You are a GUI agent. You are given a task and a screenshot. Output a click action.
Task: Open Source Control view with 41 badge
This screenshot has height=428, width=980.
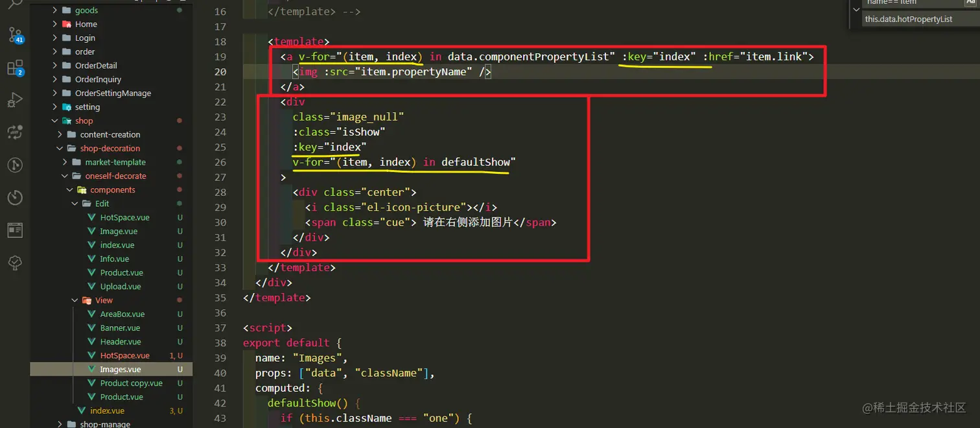coord(14,34)
